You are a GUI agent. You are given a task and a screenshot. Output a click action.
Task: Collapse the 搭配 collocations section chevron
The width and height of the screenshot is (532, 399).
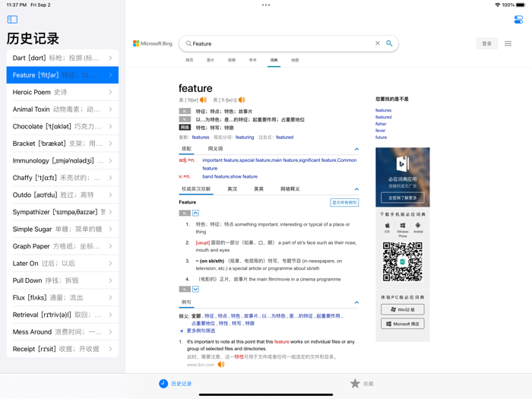point(356,149)
